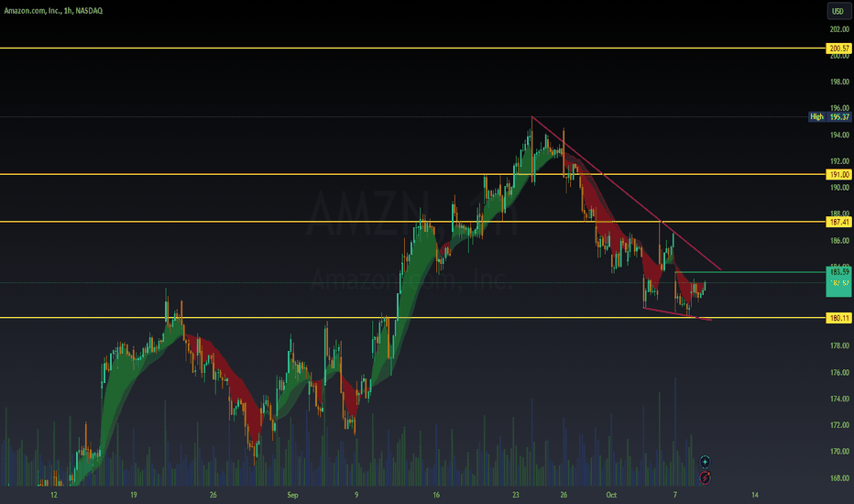This screenshot has width=854, height=504.
Task: Click the 186.00 price scale value
Action: [x=839, y=240]
